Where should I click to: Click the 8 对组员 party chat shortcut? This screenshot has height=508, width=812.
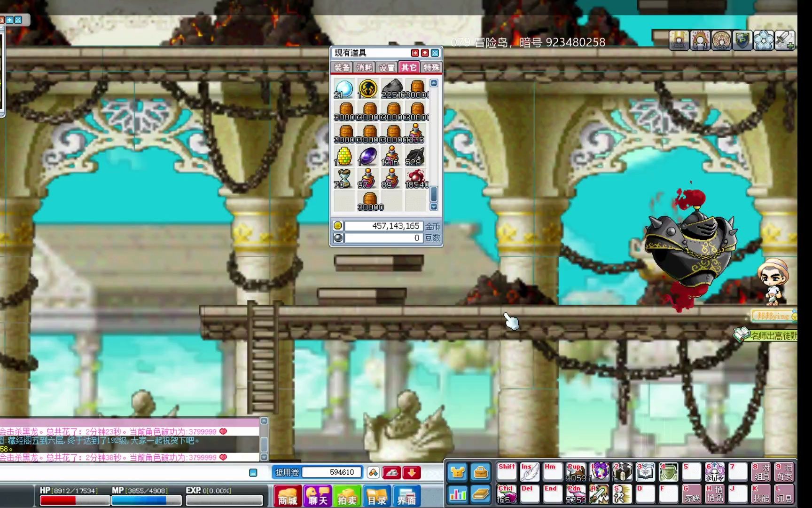[x=761, y=472]
